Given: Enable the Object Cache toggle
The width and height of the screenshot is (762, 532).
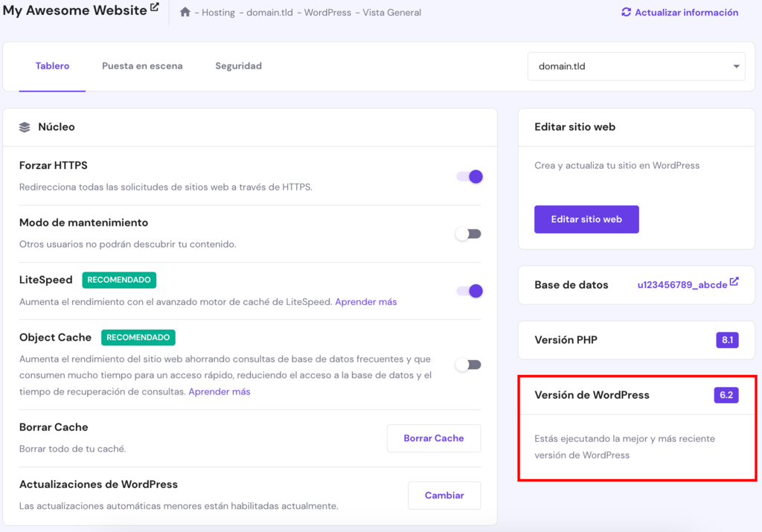Looking at the screenshot, I should point(468,365).
